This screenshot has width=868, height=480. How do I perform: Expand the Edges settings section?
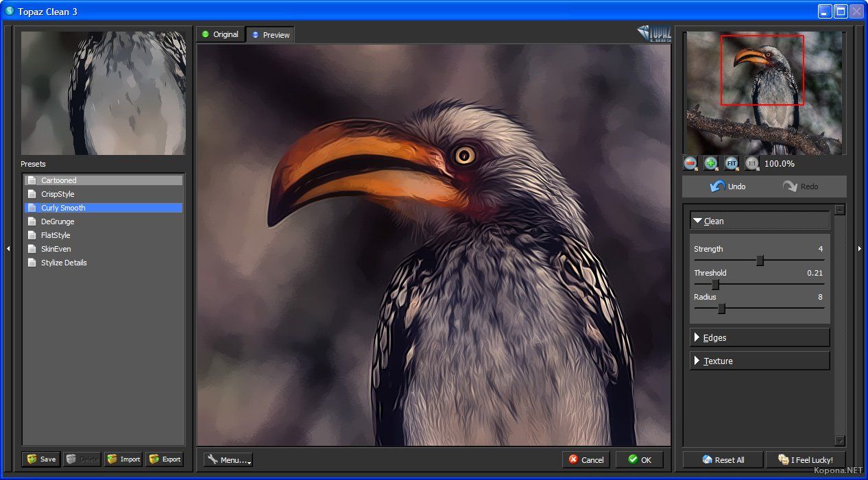pos(760,337)
